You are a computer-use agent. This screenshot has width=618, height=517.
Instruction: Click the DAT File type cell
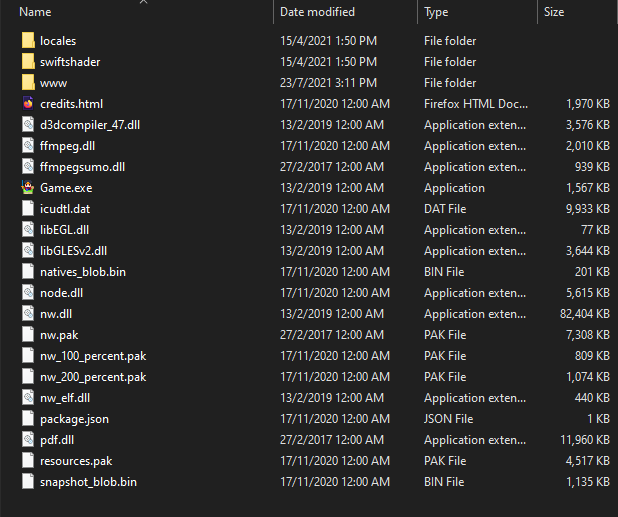click(x=445, y=209)
